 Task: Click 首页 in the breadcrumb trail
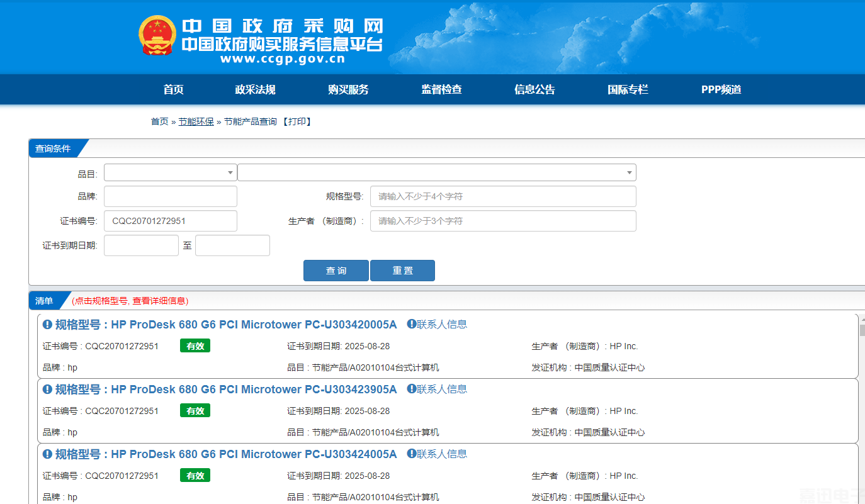[159, 121]
